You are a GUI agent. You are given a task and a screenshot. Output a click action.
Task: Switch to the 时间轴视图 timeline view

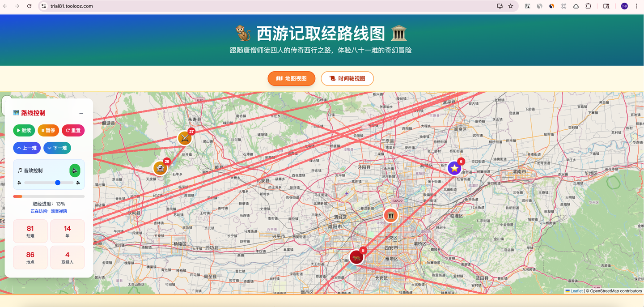point(347,78)
